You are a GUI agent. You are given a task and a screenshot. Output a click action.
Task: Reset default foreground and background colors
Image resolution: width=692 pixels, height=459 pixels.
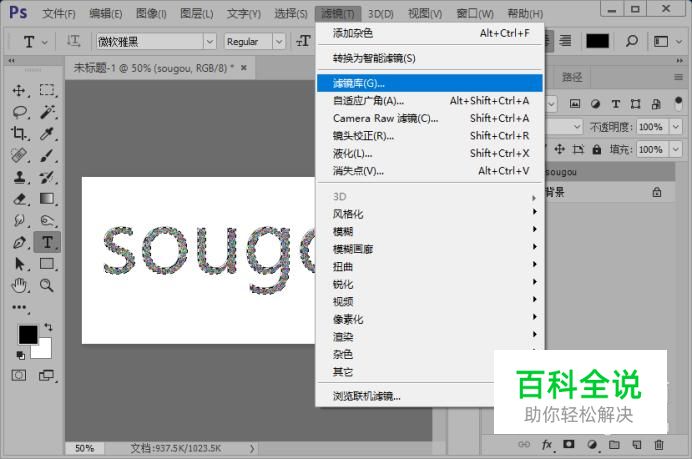point(20,355)
